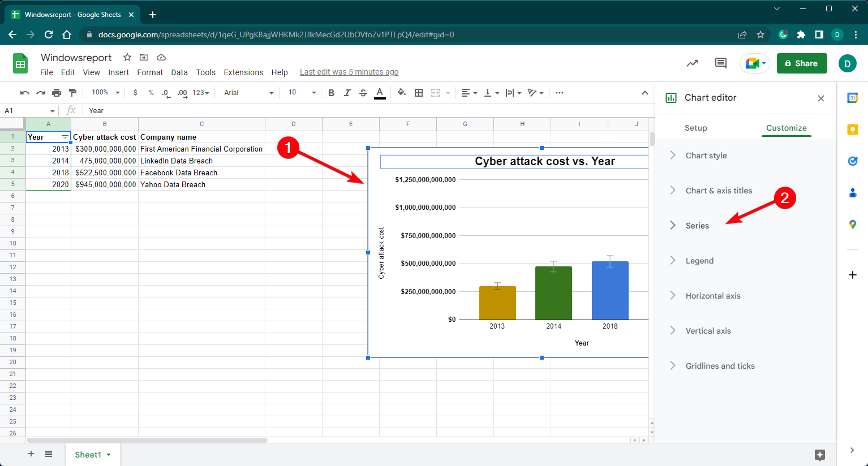Star the Windowsreport document

point(127,57)
